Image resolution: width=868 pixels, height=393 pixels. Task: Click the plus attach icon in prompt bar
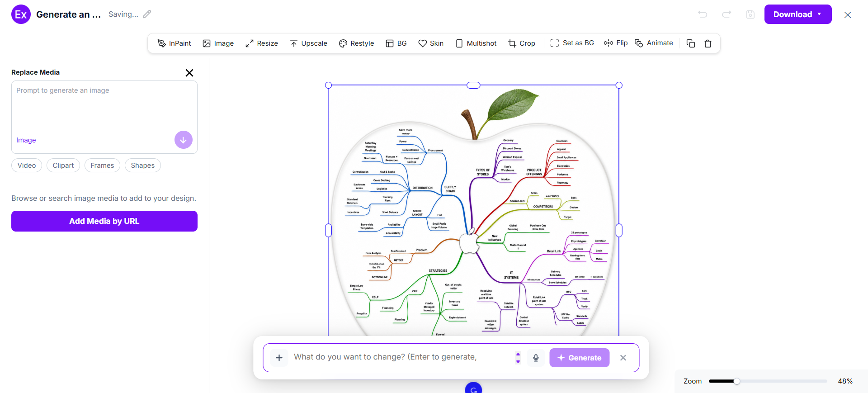(279, 358)
